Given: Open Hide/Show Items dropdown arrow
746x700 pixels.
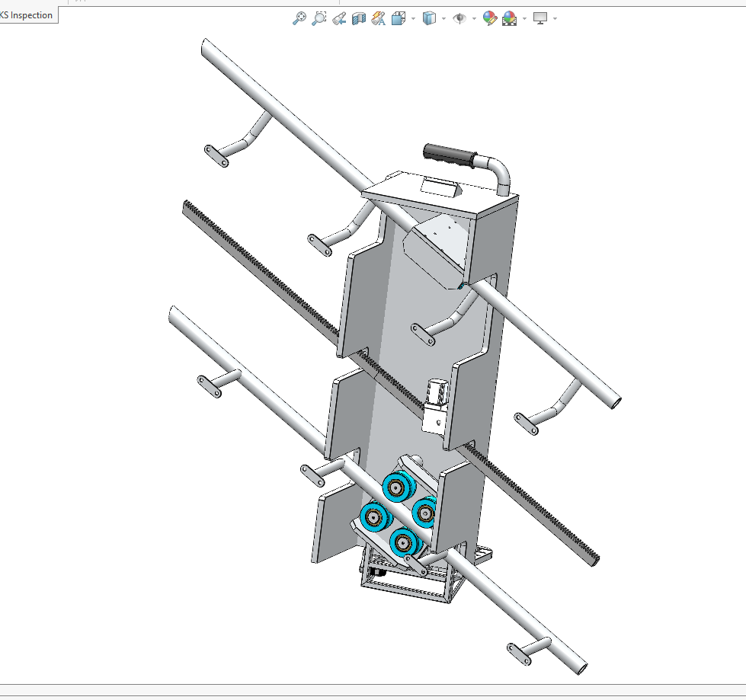Looking at the screenshot, I should (x=474, y=19).
